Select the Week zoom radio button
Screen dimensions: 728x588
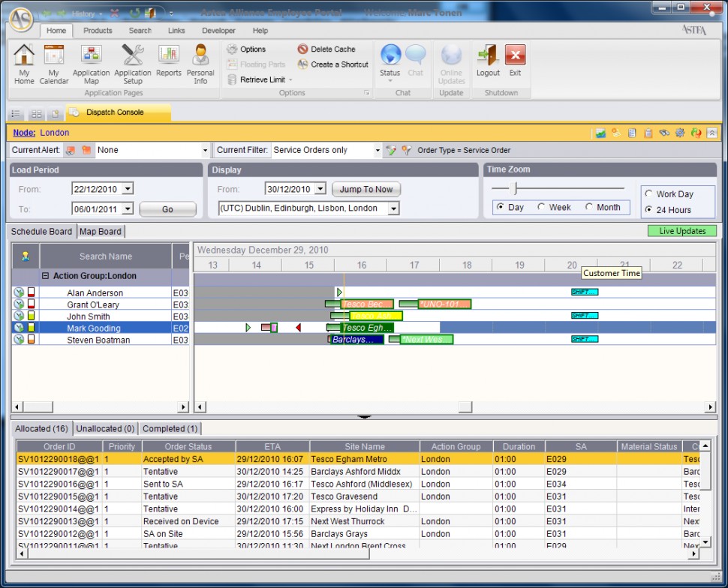(542, 208)
